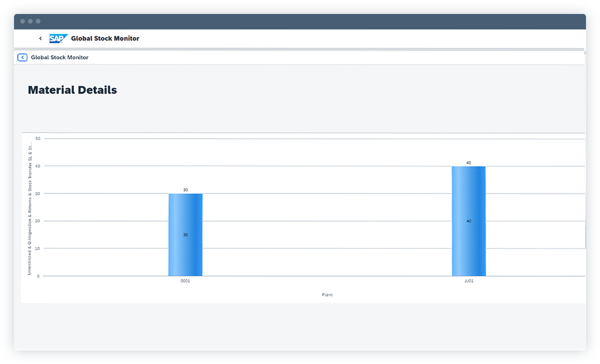The image size is (600, 364).
Task: Click the middle window control dot
Action: coord(30,21)
